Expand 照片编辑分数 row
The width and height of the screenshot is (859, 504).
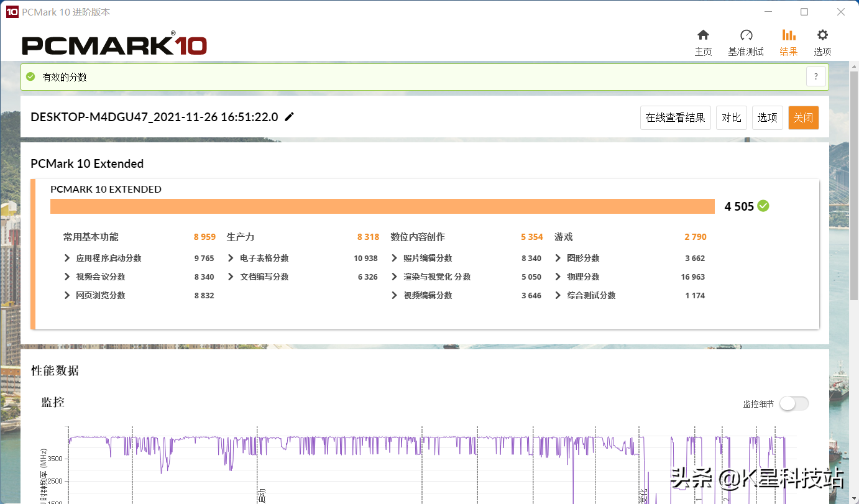[394, 258]
